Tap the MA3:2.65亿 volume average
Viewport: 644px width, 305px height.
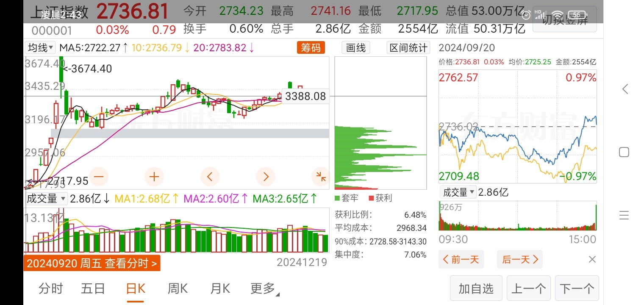click(285, 198)
